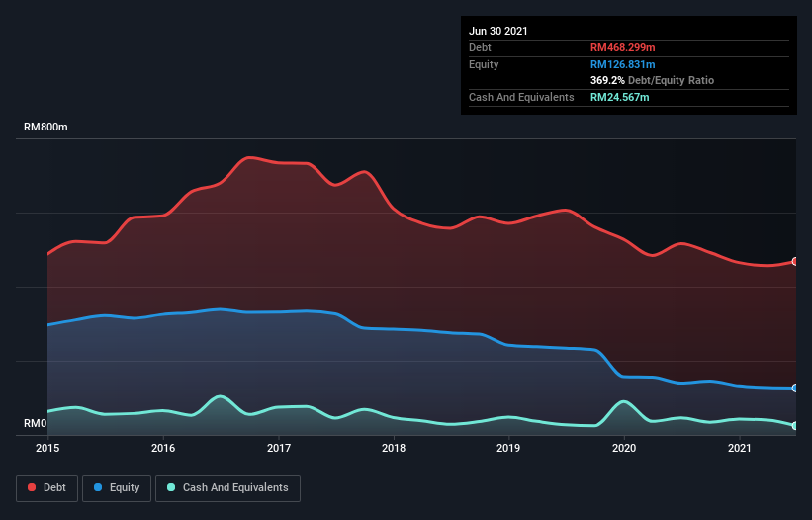Screen dimensions: 812x520
Task: Select the blue Equity endpoint marker
Action: (x=795, y=389)
